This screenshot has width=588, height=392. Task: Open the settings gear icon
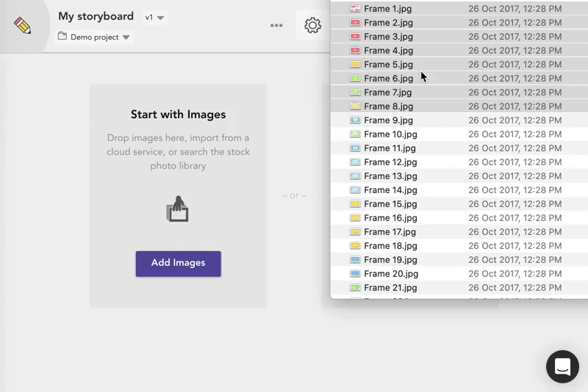pos(312,26)
